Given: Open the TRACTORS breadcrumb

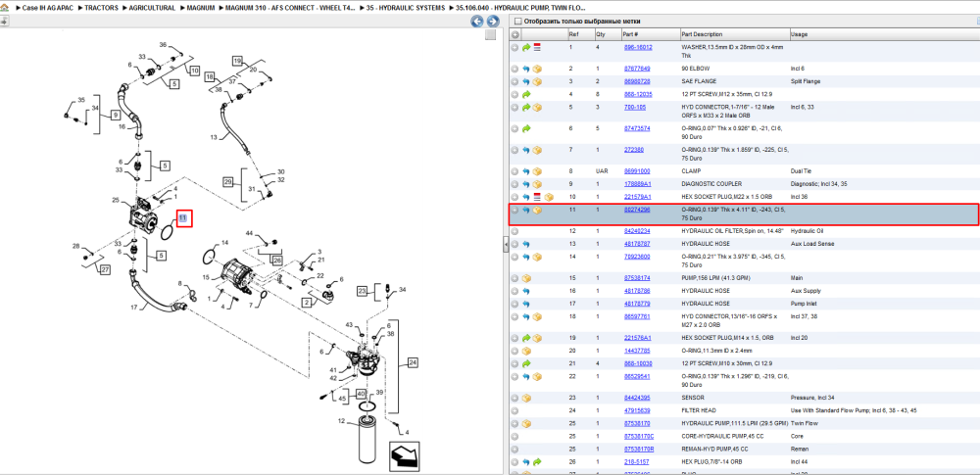Looking at the screenshot, I should click(x=101, y=8).
